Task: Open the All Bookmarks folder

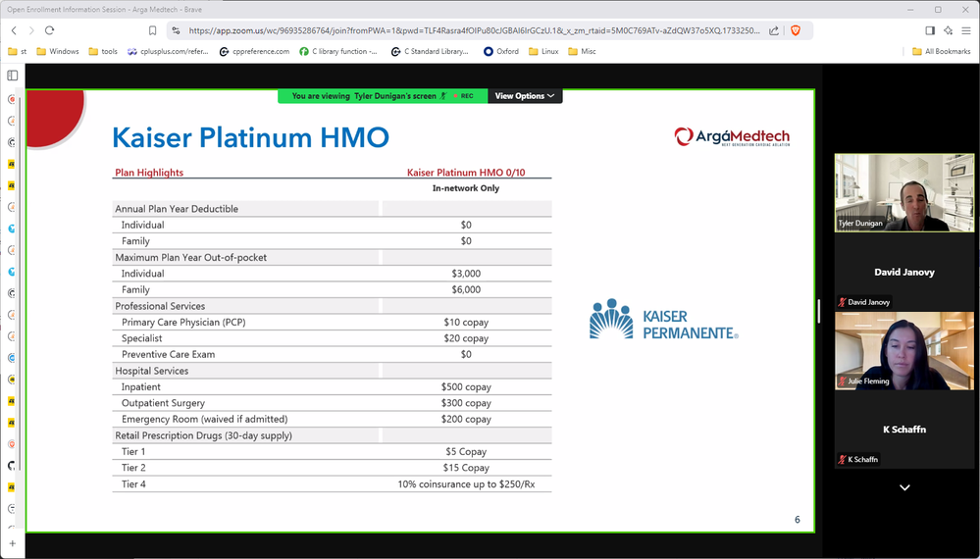Action: [x=941, y=51]
